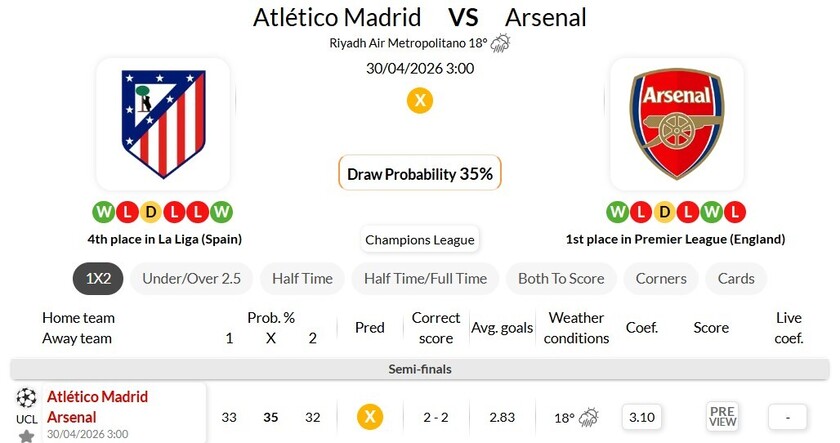Click the live coefficient dash box
The image size is (840, 443).
[789, 417]
